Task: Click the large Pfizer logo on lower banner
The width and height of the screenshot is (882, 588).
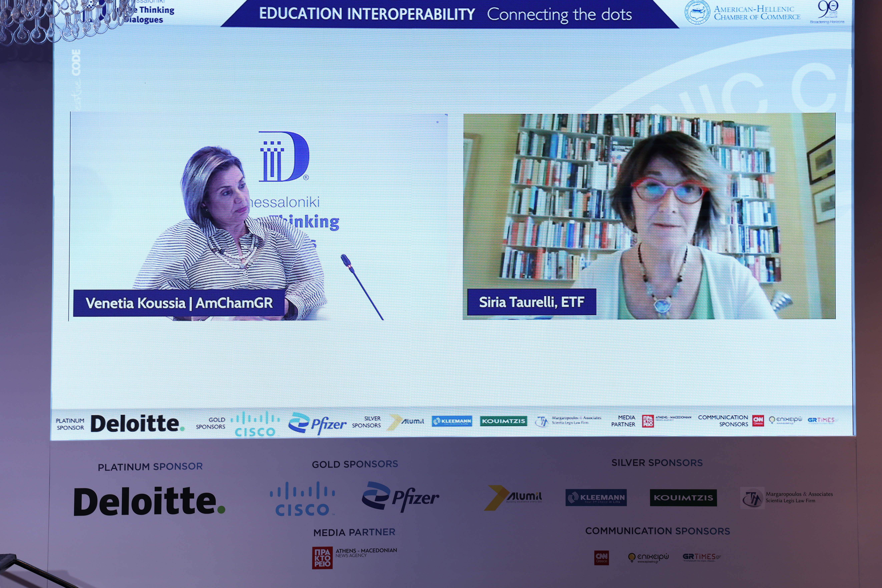Action: [400, 497]
